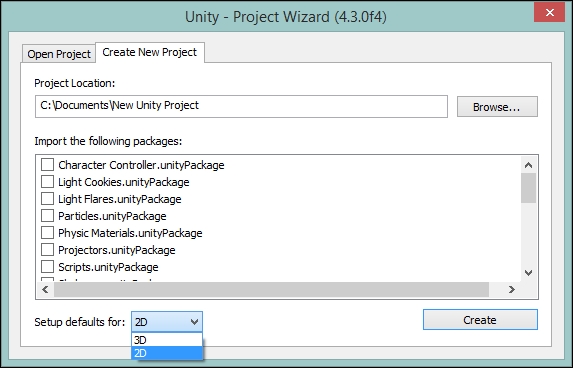Tick the Character Controller.unityPackage checkbox

47,164
